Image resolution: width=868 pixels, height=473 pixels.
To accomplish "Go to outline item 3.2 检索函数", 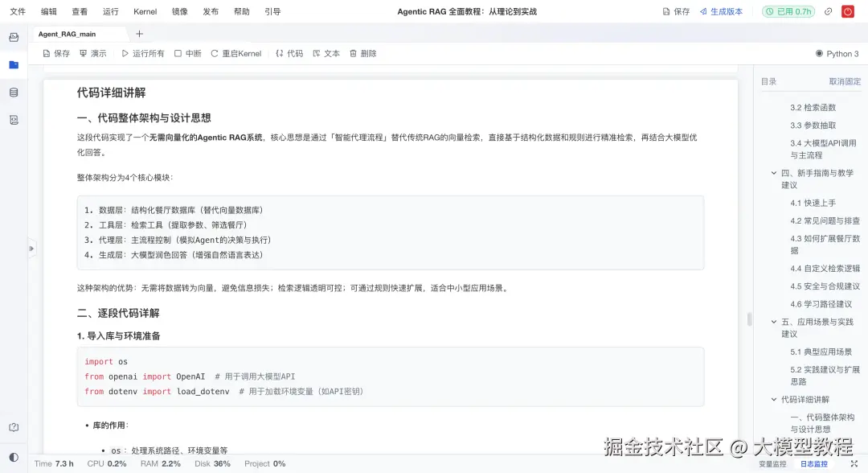I will pyautogui.click(x=813, y=108).
